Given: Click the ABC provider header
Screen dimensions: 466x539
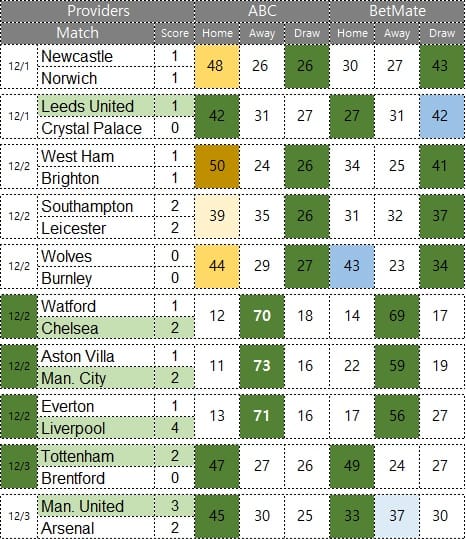Looking at the screenshot, I should pyautogui.click(x=262, y=11).
